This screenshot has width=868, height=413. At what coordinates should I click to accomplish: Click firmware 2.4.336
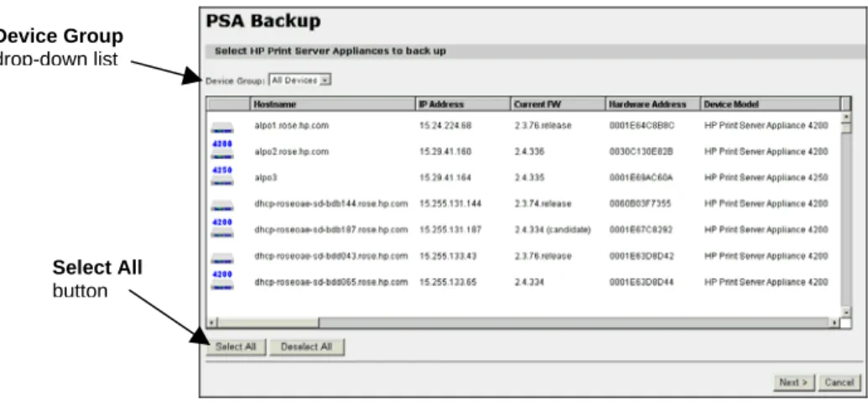(x=529, y=152)
